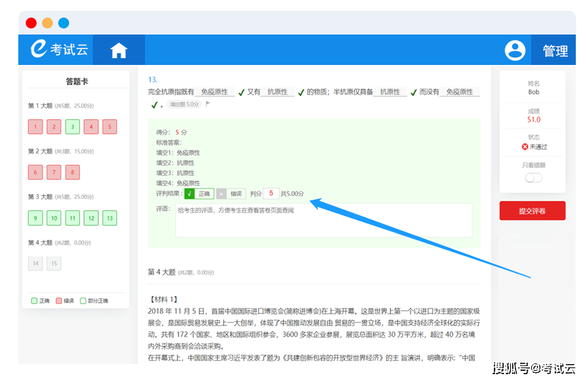
Task: Open the home page icon
Action: pyautogui.click(x=119, y=50)
